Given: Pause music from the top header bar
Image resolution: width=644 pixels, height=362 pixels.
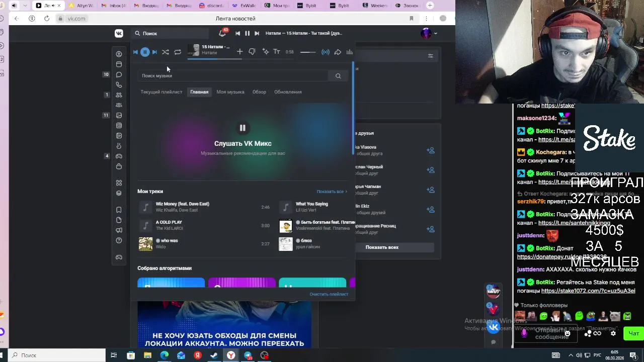Looking at the screenshot, I should click(x=247, y=33).
